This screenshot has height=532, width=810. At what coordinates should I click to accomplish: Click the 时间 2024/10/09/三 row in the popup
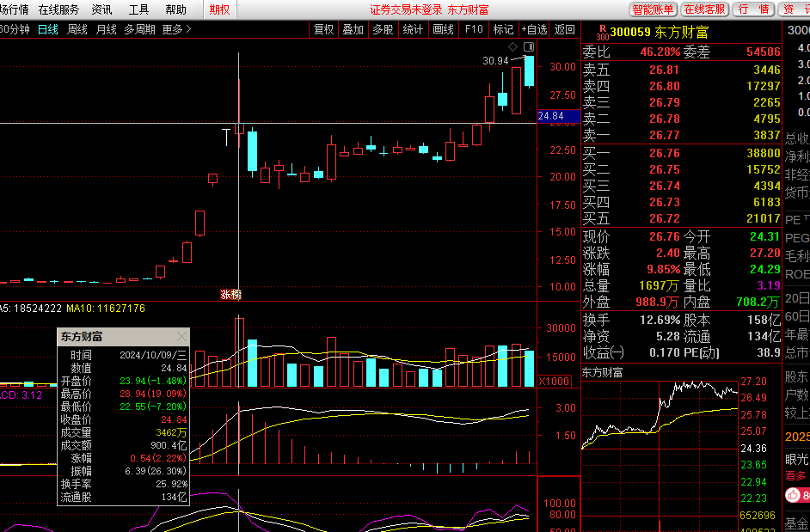124,355
